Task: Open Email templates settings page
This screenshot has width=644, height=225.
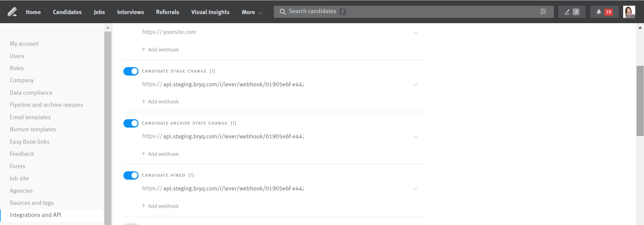Action: [30, 117]
